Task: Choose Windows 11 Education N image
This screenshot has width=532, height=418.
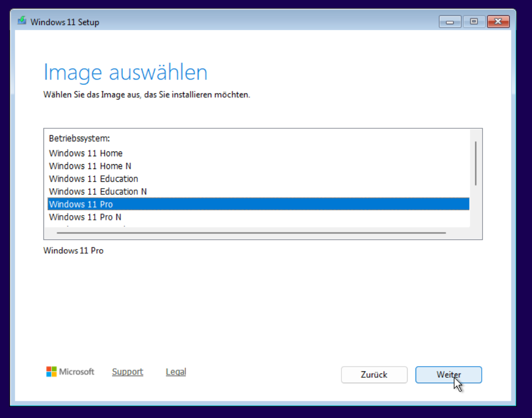Action: [258, 191]
